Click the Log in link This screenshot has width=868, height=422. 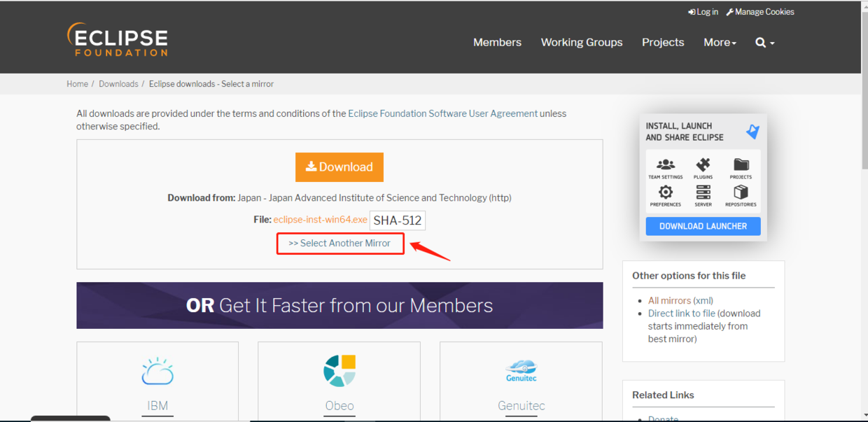pos(703,12)
